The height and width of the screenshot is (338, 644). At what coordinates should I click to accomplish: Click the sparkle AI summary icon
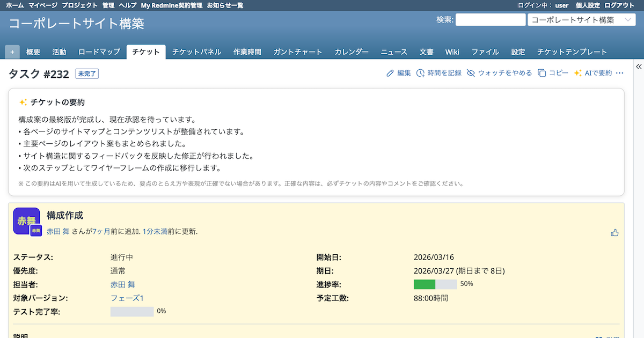pos(579,74)
